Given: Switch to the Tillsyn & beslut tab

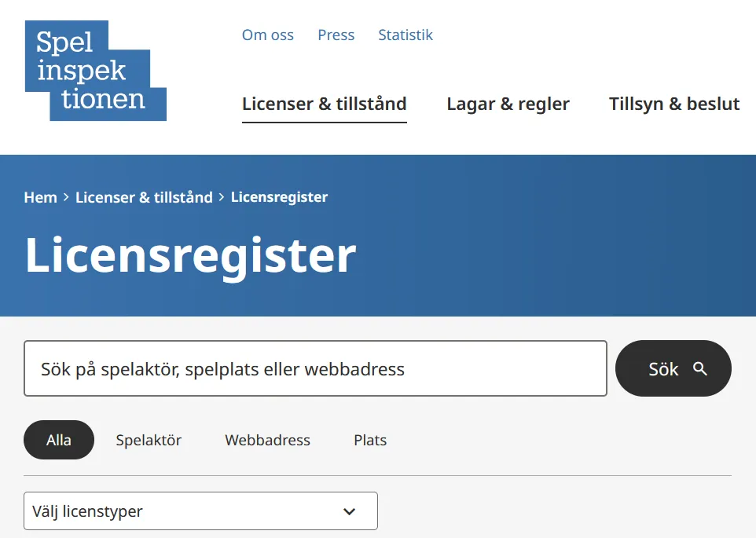Looking at the screenshot, I should 673,103.
